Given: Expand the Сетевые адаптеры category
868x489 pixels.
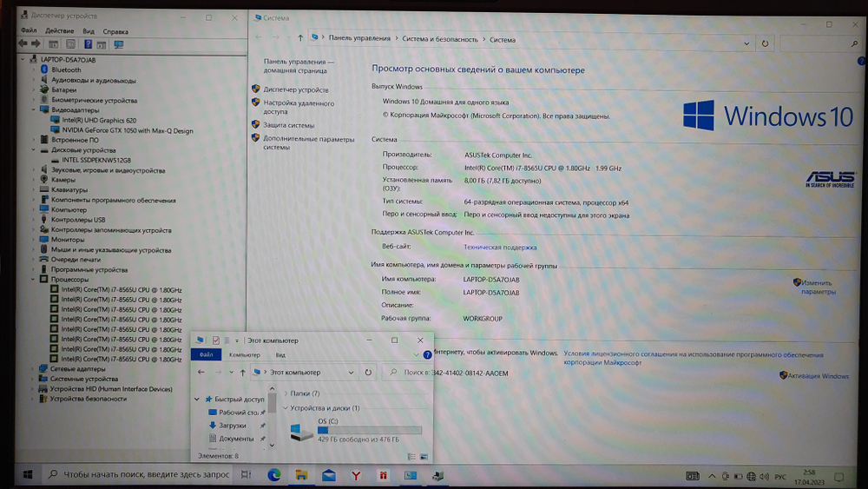Looking at the screenshot, I should click(33, 369).
